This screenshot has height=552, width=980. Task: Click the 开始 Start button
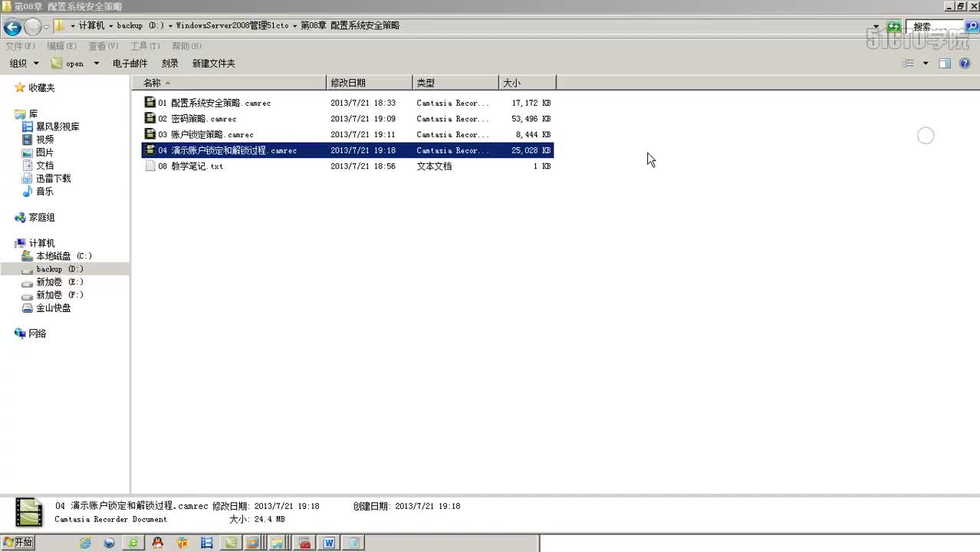(x=18, y=543)
